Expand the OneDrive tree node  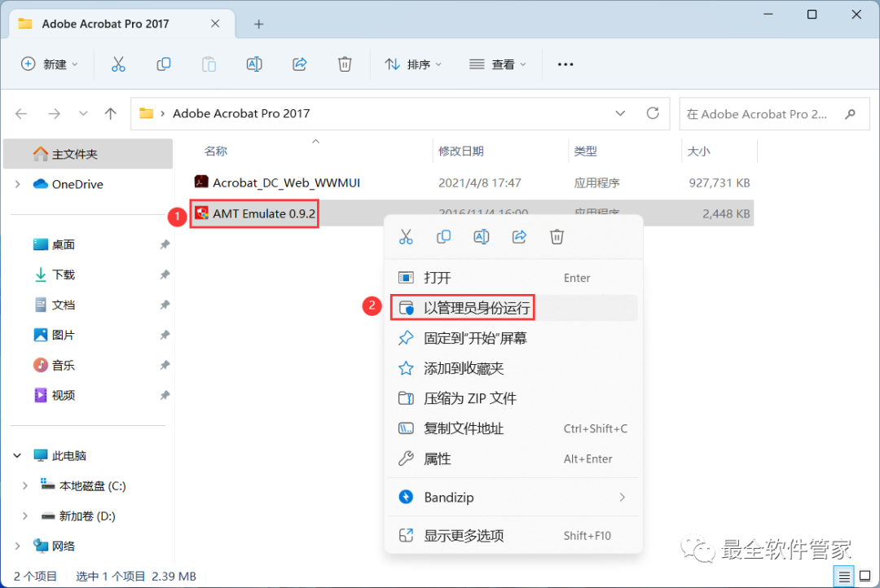point(17,184)
